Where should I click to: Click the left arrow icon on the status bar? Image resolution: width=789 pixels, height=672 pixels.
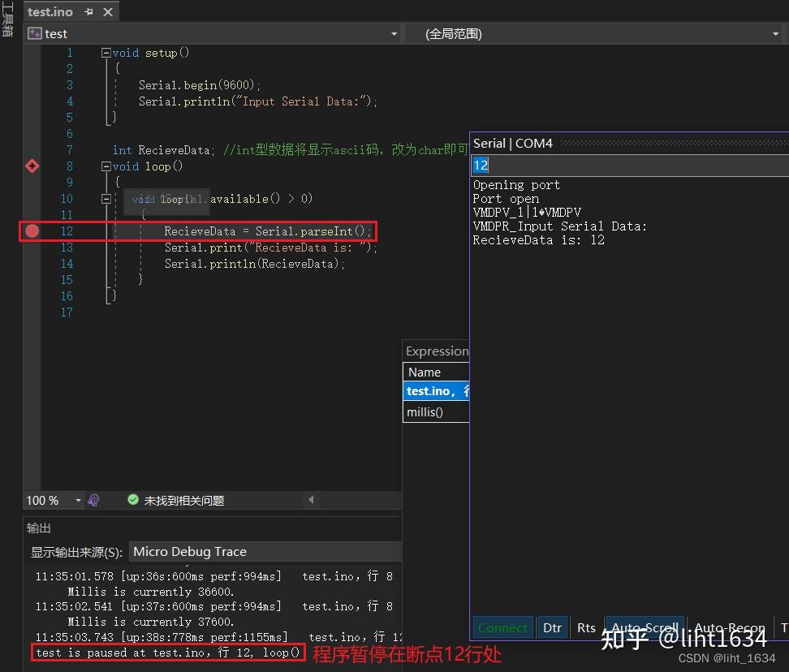[x=312, y=501]
